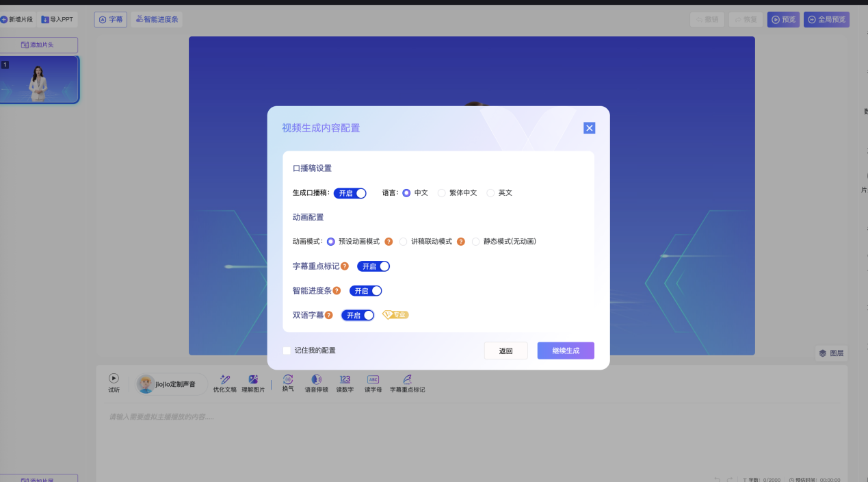Click help icon next to 双语字幕

tap(329, 316)
